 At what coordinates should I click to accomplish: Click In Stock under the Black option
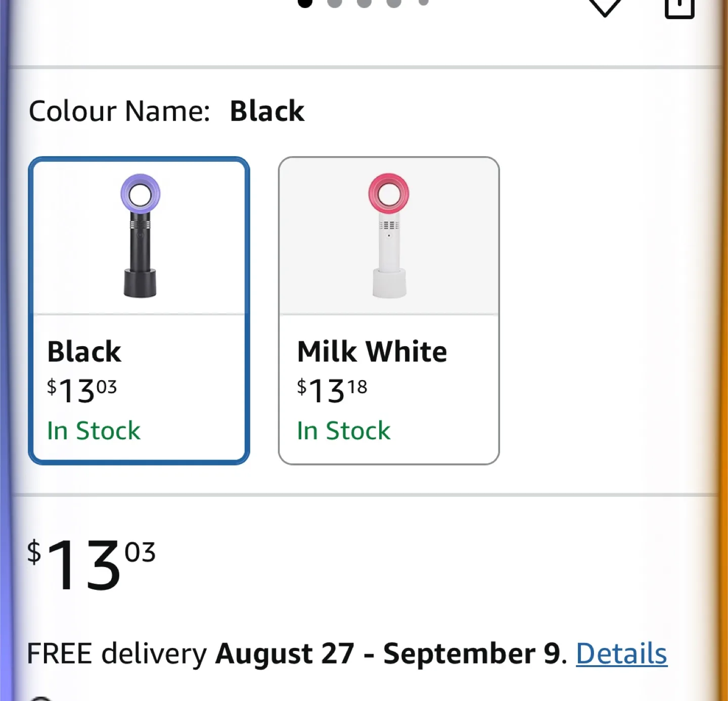(x=94, y=431)
